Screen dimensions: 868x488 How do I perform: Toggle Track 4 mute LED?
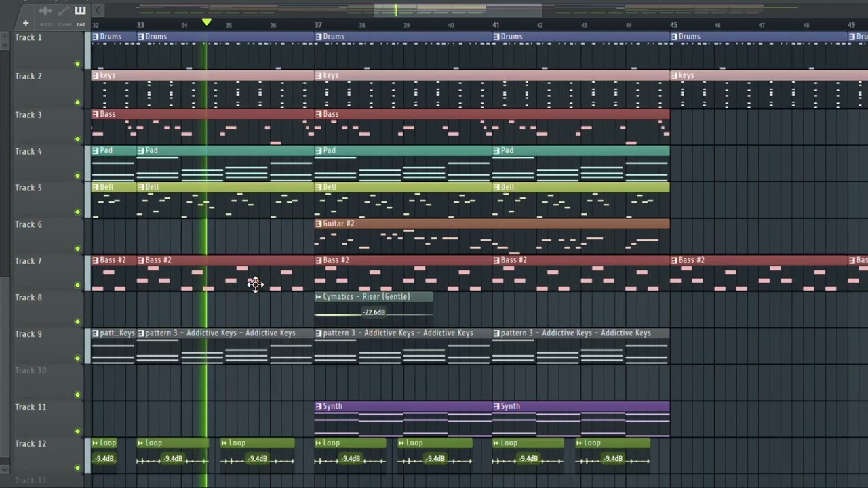[77, 176]
